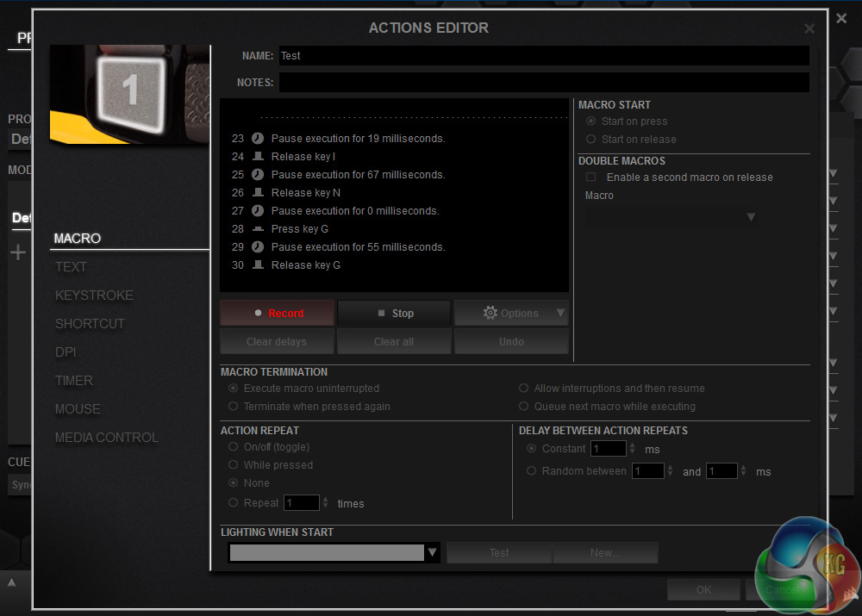Click the clock icon beside the 55 milliseconds pause
This screenshot has height=616, width=862.
point(257,247)
